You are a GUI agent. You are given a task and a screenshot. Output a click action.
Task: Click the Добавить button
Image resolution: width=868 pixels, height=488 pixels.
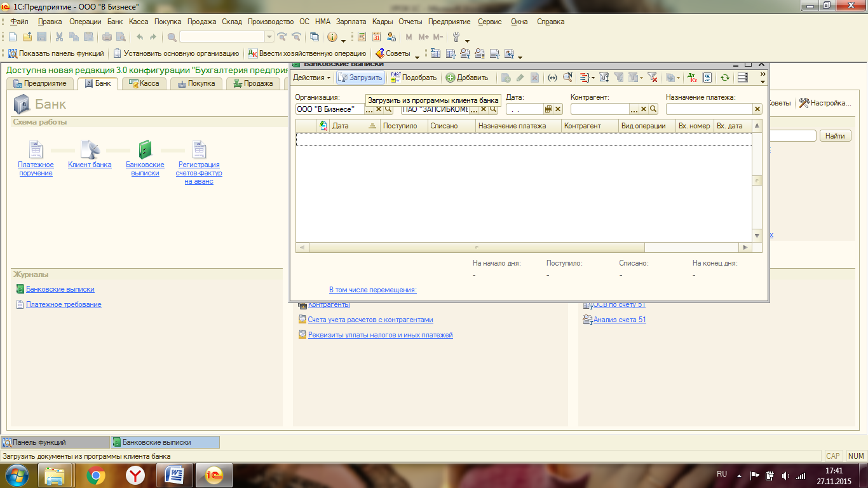pyautogui.click(x=466, y=78)
